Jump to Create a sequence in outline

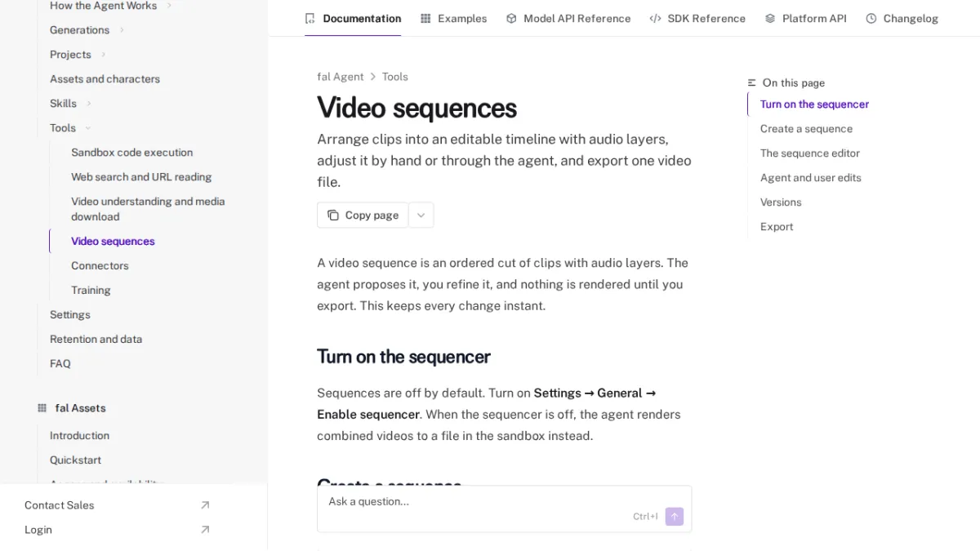click(x=806, y=129)
